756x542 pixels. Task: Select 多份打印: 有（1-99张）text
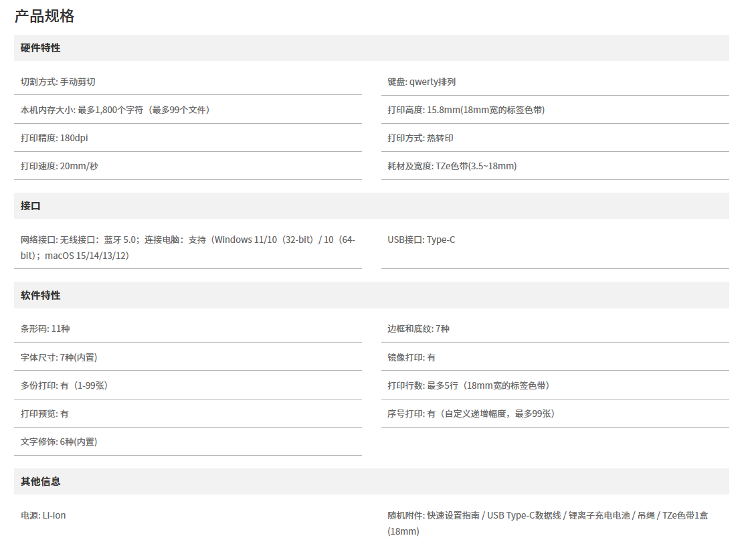tap(64, 385)
